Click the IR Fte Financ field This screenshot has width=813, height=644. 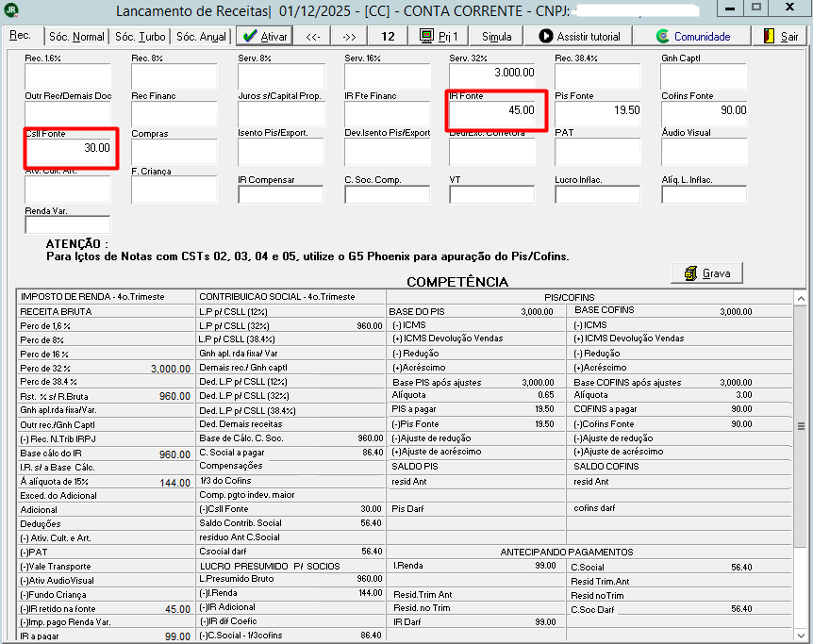[388, 113]
